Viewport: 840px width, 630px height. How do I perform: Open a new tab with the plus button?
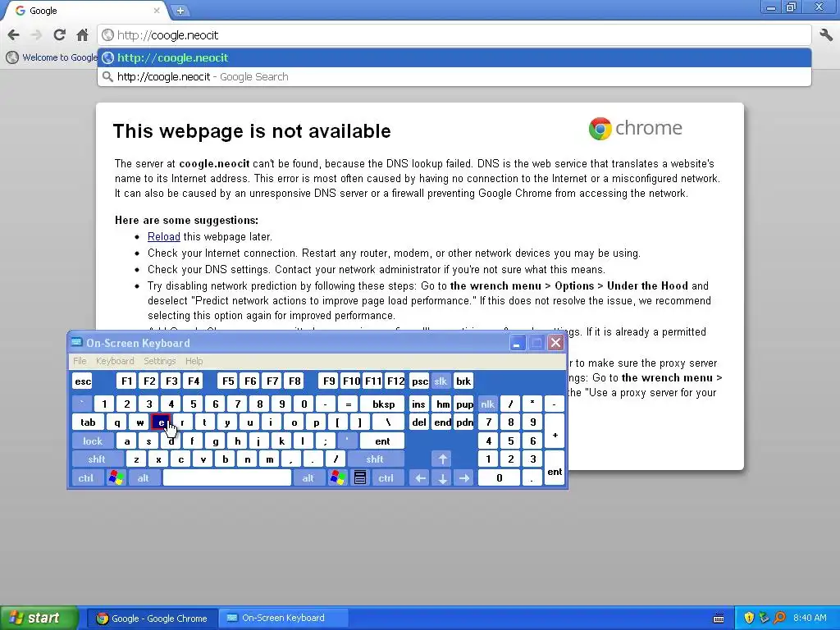tap(180, 10)
